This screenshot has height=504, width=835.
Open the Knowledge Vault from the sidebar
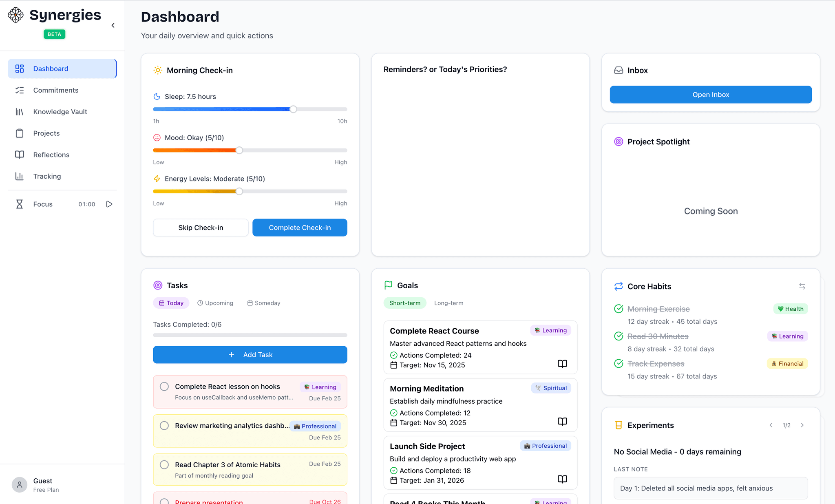click(x=60, y=111)
